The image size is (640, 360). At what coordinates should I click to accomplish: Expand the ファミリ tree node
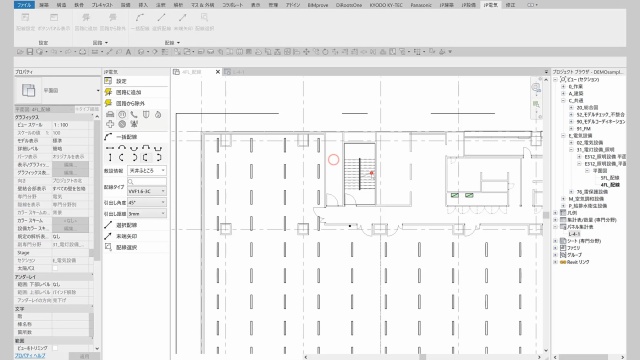(x=555, y=248)
